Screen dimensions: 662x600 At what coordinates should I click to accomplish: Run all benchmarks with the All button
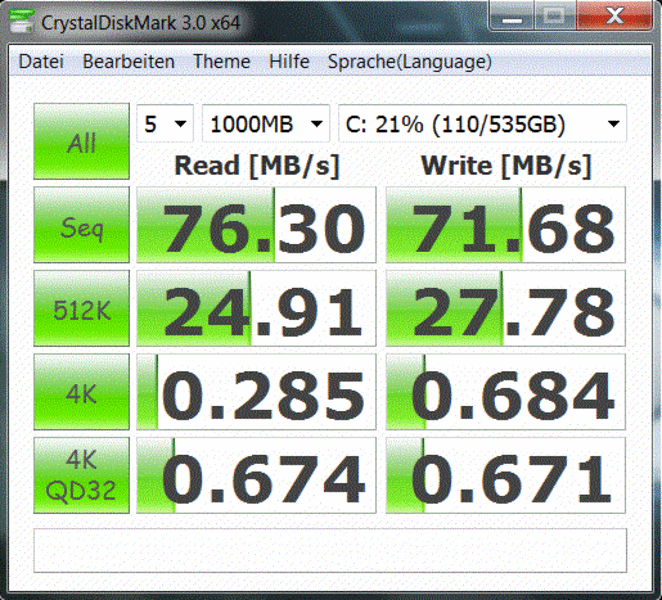[81, 141]
